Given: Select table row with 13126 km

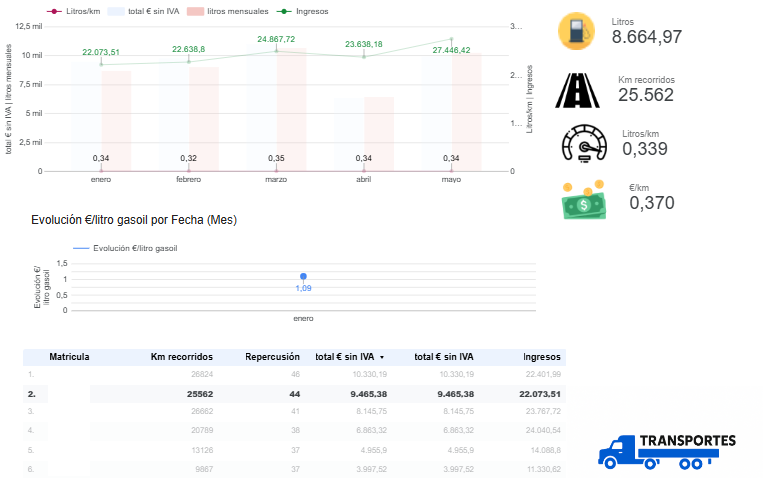Looking at the screenshot, I should coord(294,450).
